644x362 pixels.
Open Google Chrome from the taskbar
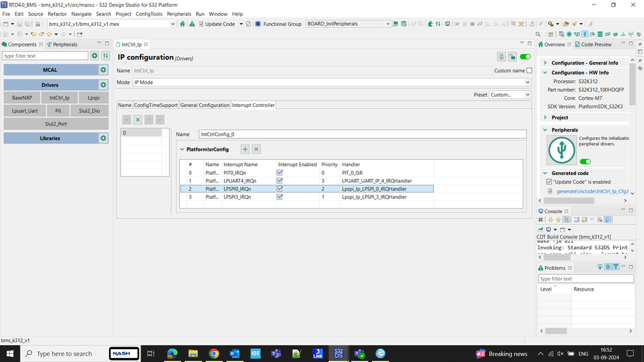coord(213,354)
